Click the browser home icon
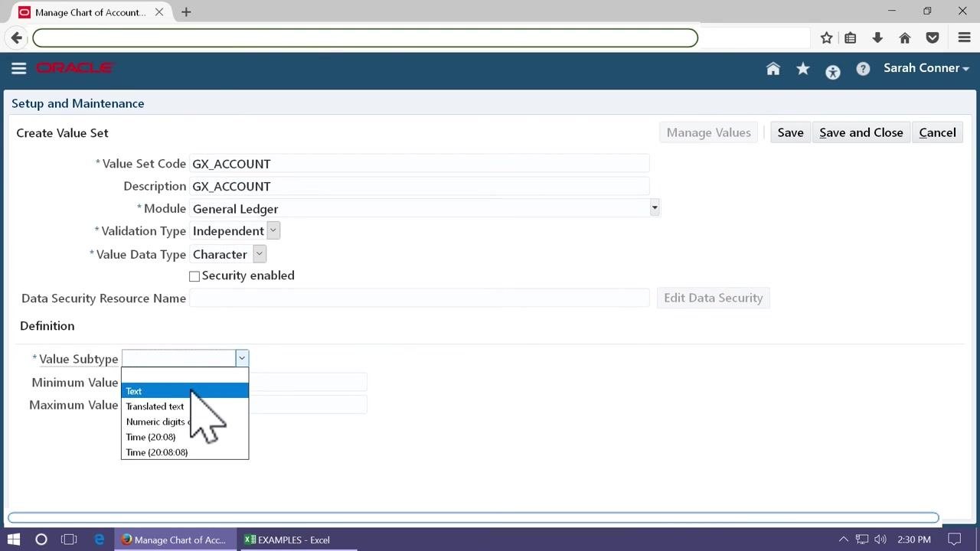980x551 pixels. coord(904,37)
